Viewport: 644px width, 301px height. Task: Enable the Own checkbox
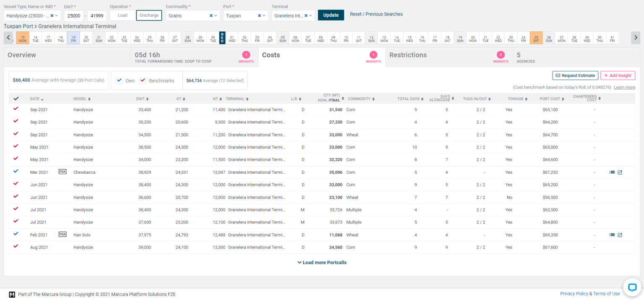[119, 80]
